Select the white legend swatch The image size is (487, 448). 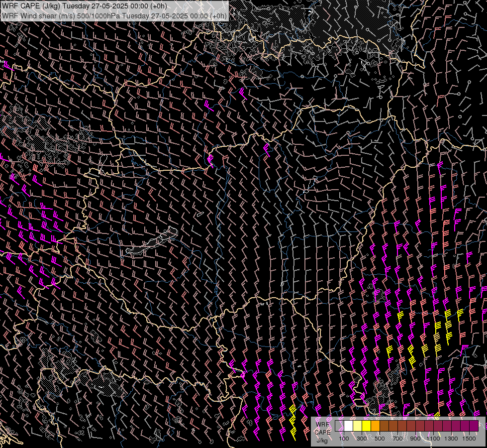point(349,426)
